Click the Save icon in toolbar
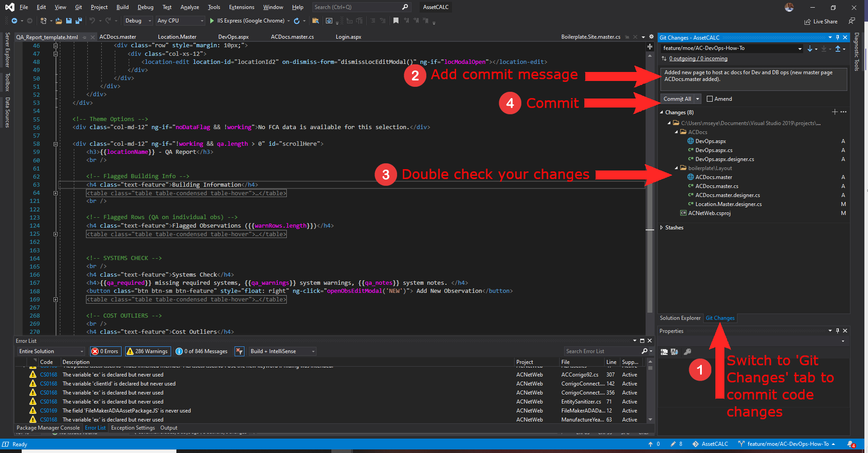This screenshot has height=453, width=868. (x=68, y=21)
